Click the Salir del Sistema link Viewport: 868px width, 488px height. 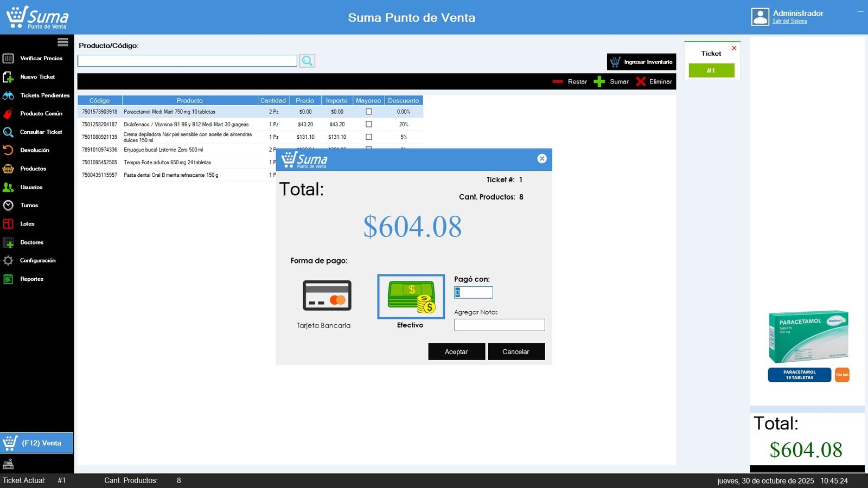click(x=789, y=21)
